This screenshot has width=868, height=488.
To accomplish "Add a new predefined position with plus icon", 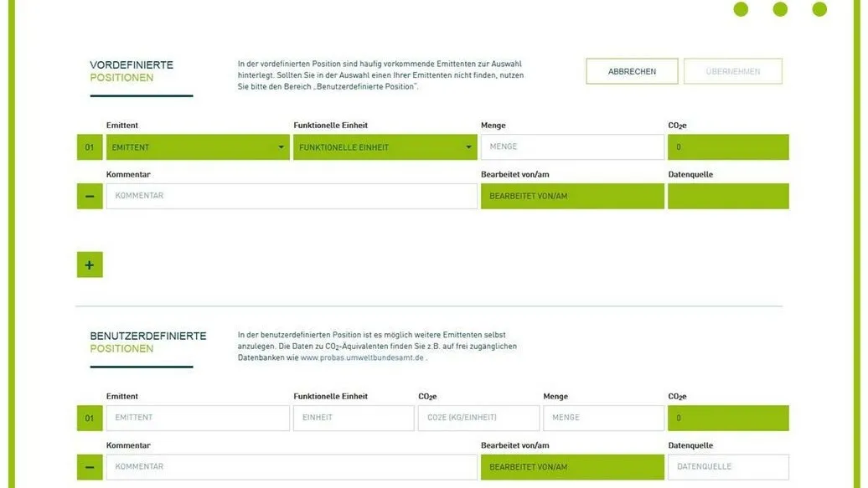I will [x=90, y=265].
